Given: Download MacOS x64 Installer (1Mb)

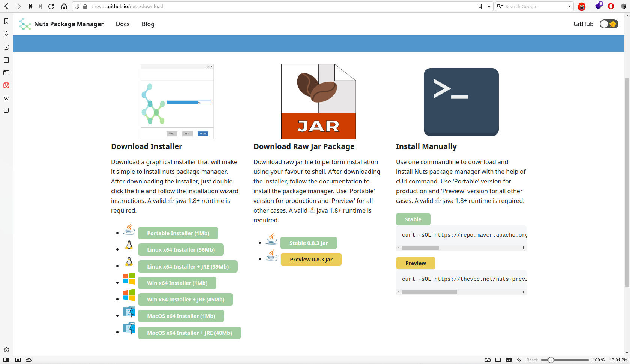Looking at the screenshot, I should pyautogui.click(x=181, y=316).
